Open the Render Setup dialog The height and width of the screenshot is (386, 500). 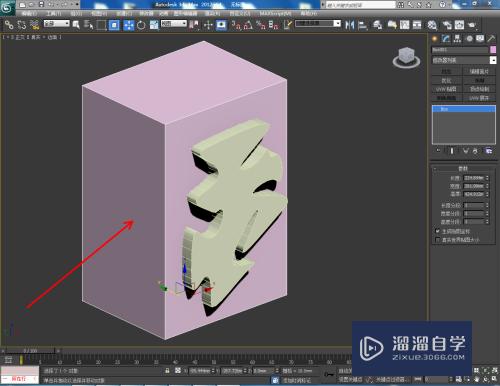click(447, 25)
